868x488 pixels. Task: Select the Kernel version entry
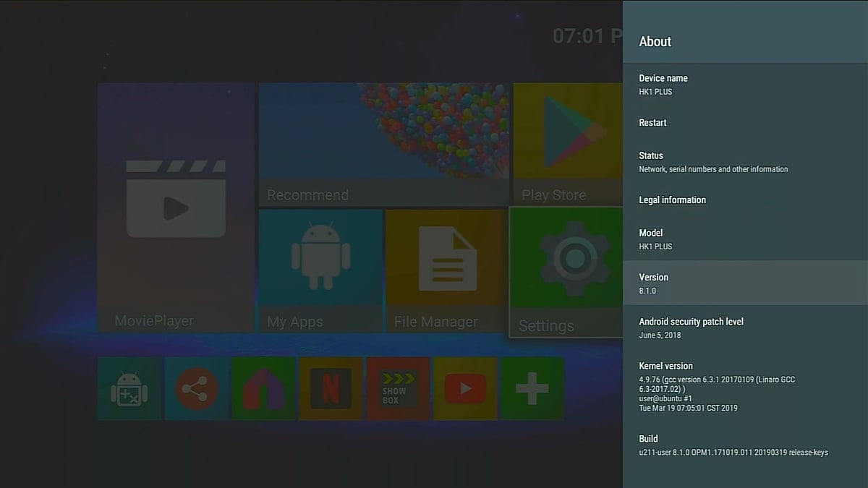tap(745, 387)
